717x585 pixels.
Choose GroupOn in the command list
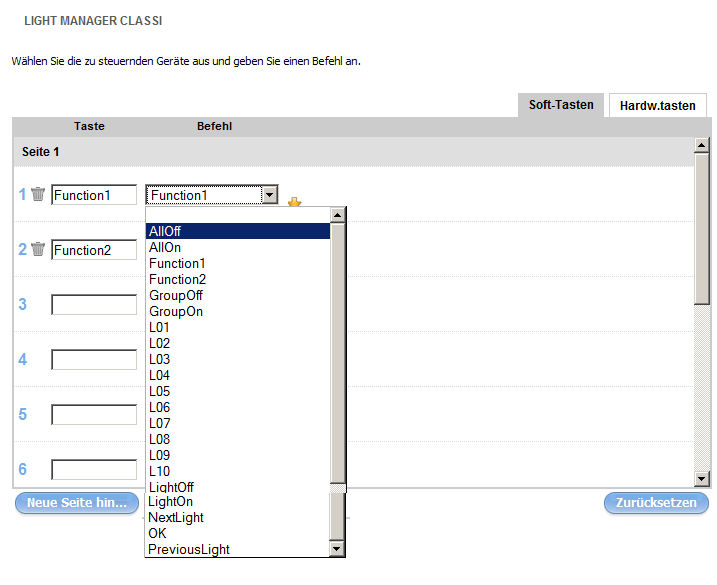pyautogui.click(x=237, y=311)
